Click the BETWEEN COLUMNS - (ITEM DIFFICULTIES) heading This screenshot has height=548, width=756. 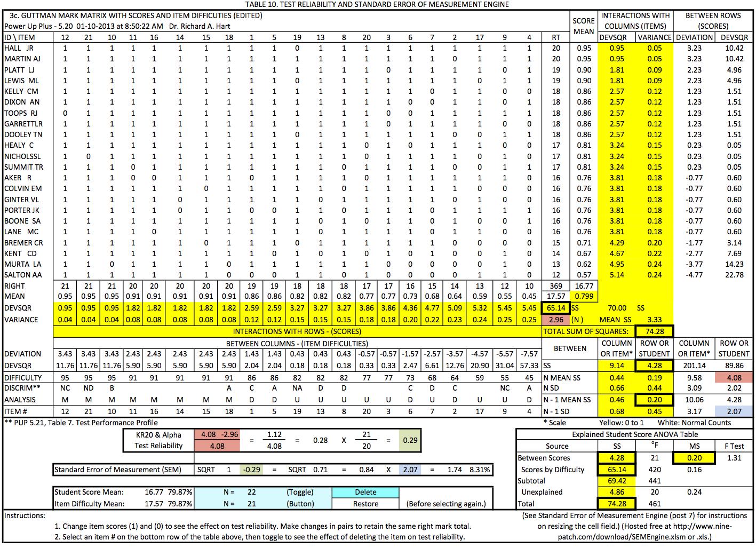pyautogui.click(x=297, y=344)
